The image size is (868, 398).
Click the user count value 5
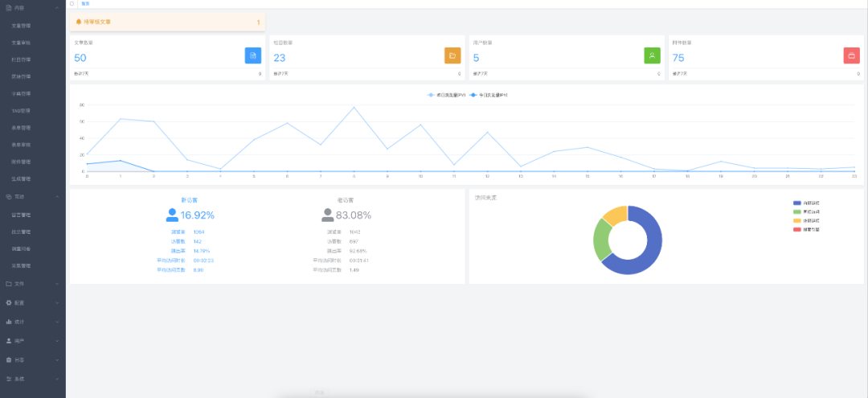tap(476, 58)
